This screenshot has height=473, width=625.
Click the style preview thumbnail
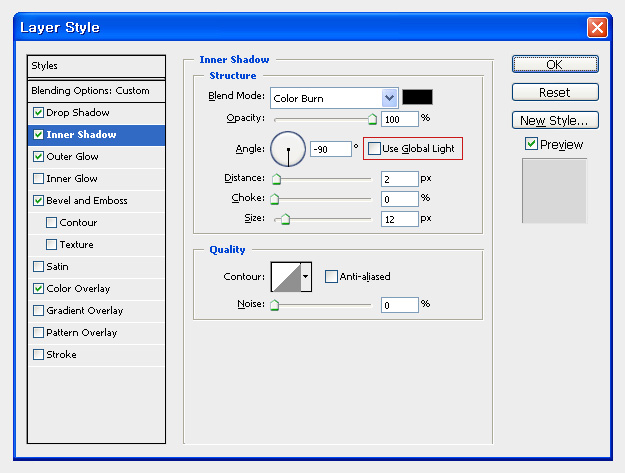pyautogui.click(x=554, y=191)
